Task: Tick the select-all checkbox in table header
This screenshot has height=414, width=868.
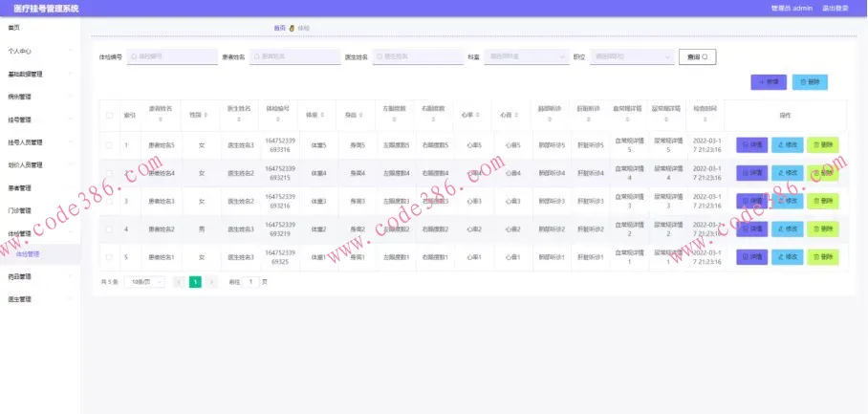Action: click(x=109, y=115)
